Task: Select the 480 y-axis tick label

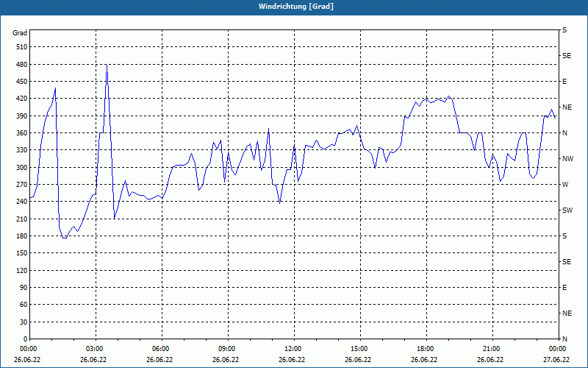Action: [x=21, y=64]
